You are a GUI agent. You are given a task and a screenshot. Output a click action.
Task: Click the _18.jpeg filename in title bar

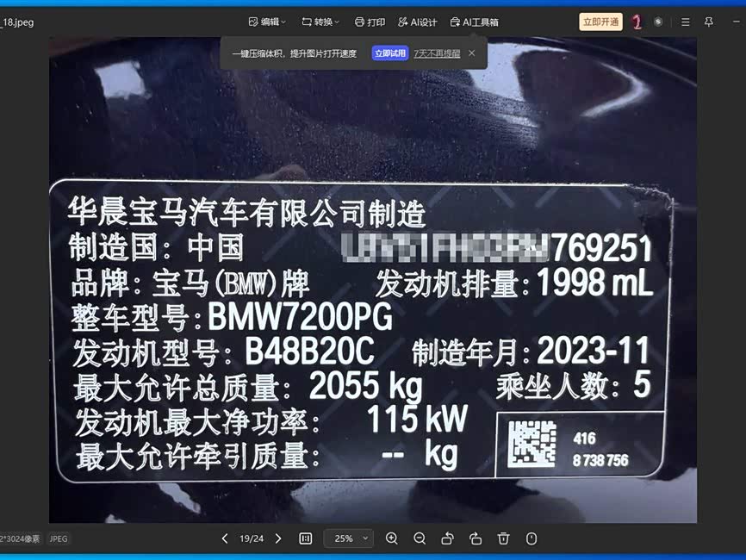(x=17, y=22)
